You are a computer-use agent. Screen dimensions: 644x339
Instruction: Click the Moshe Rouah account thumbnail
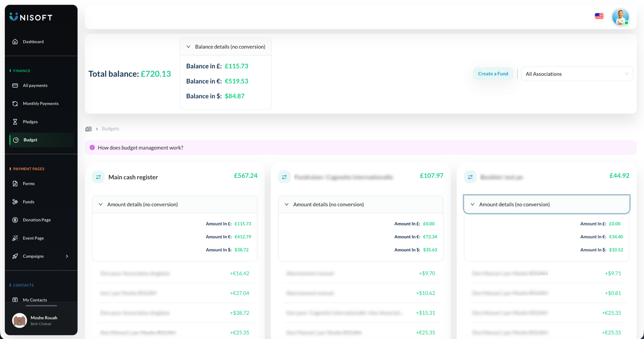19,321
